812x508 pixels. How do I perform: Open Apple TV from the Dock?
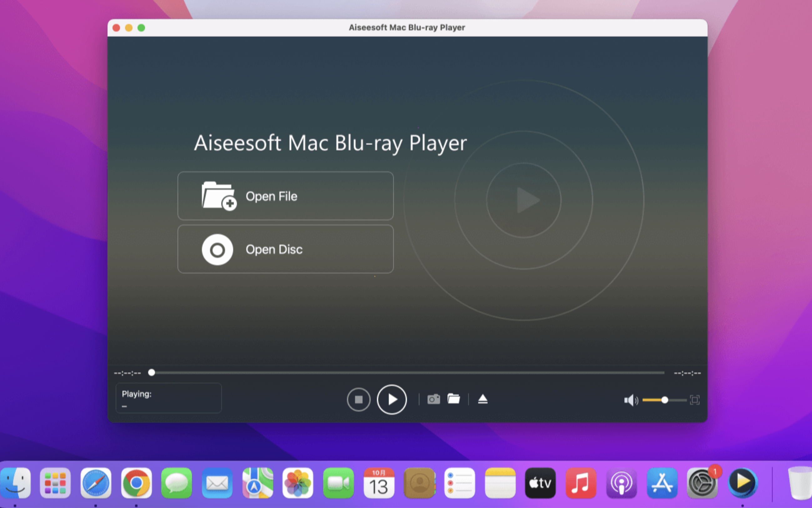[540, 483]
